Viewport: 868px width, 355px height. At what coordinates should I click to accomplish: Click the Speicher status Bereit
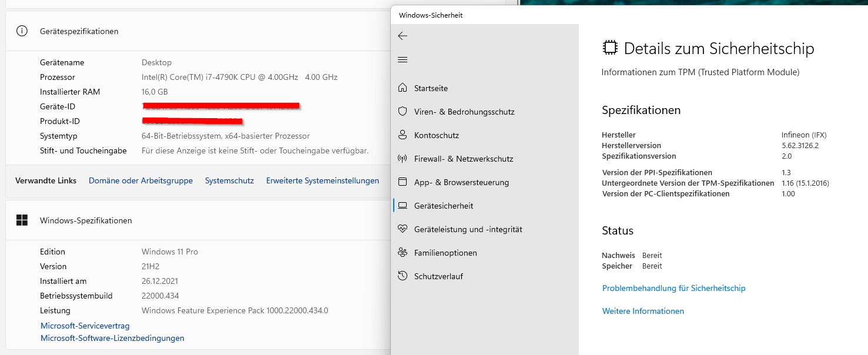[652, 266]
